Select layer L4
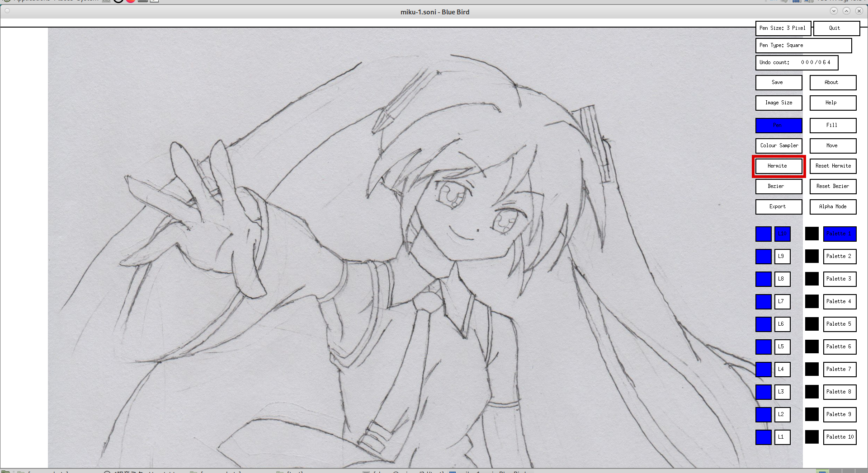Viewport: 868px width, 473px height. [x=782, y=369]
